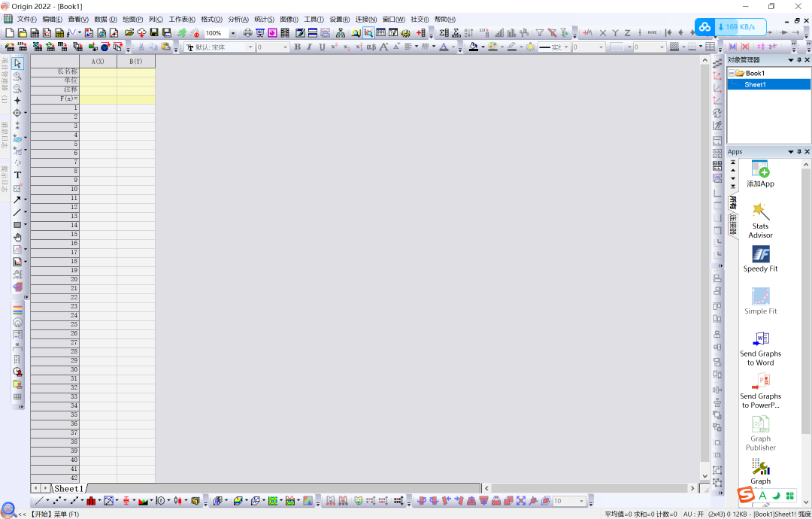The width and height of the screenshot is (812, 519).
Task: Select the Text tool
Action: [17, 175]
